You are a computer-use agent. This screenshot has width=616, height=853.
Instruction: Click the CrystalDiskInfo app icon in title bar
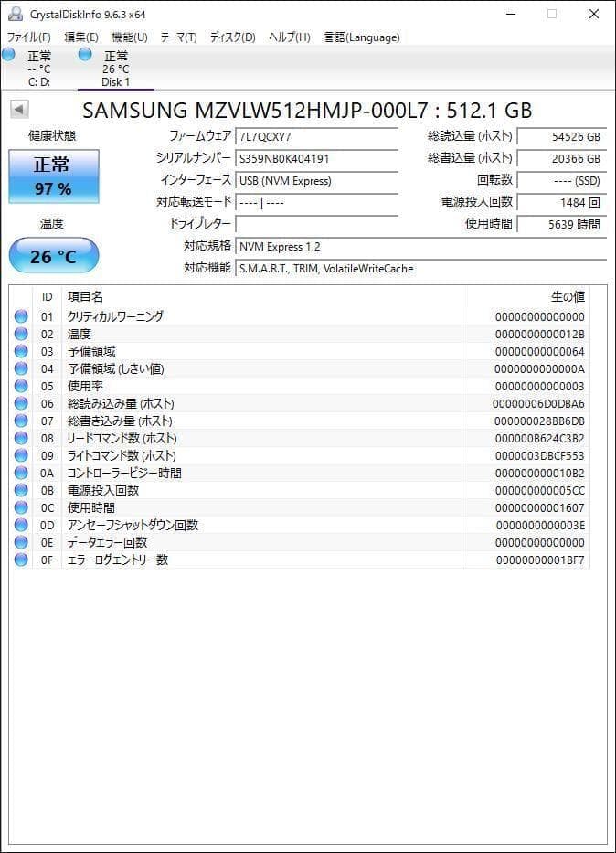(16, 14)
